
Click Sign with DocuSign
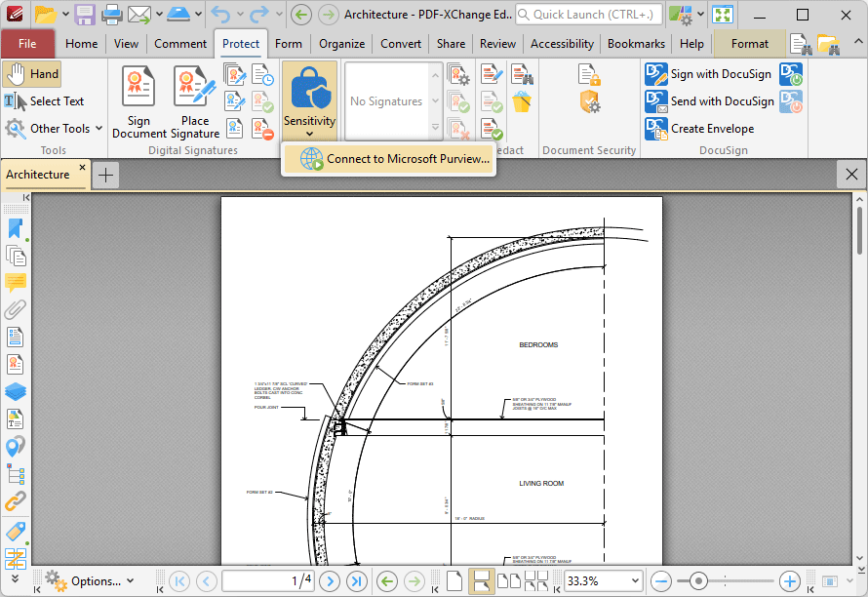pos(709,74)
